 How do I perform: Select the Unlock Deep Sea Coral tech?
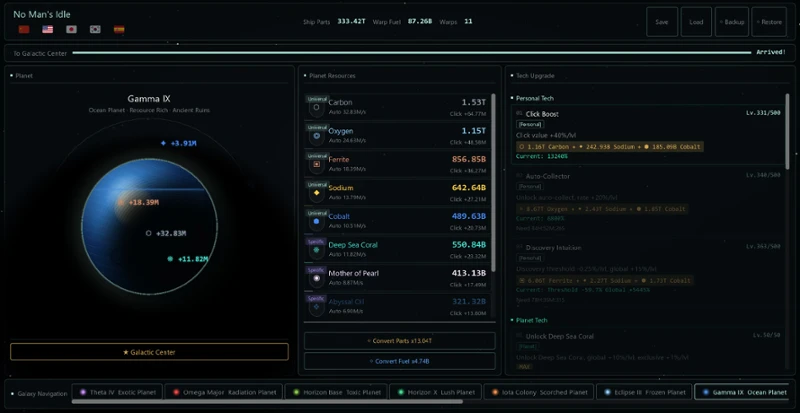648,350
